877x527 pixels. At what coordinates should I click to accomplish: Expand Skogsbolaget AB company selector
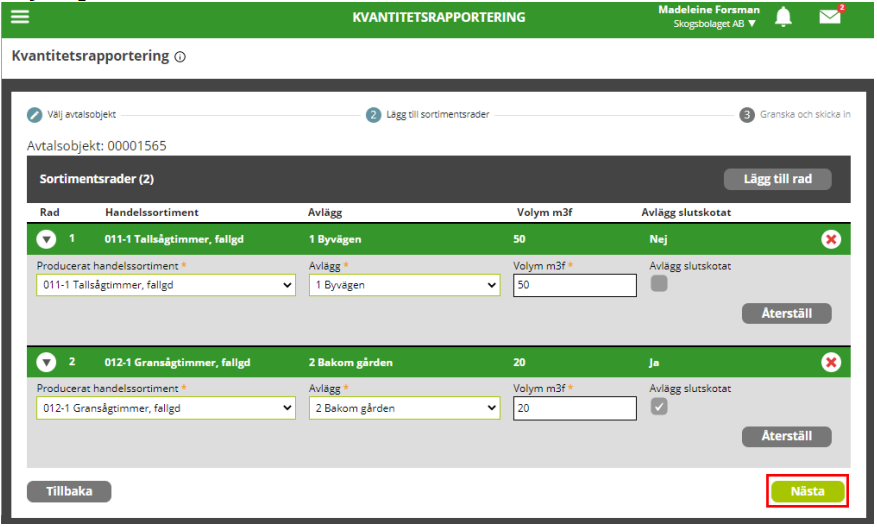pyautogui.click(x=715, y=23)
